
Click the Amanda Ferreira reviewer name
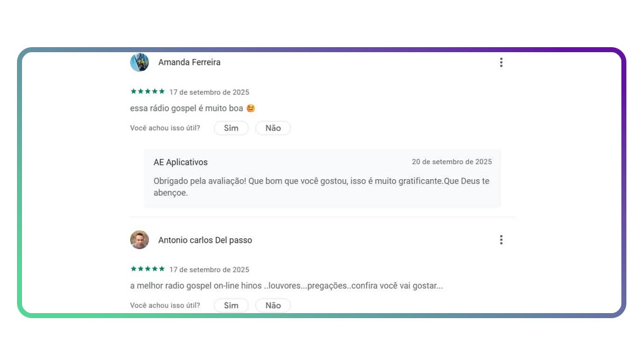click(189, 62)
